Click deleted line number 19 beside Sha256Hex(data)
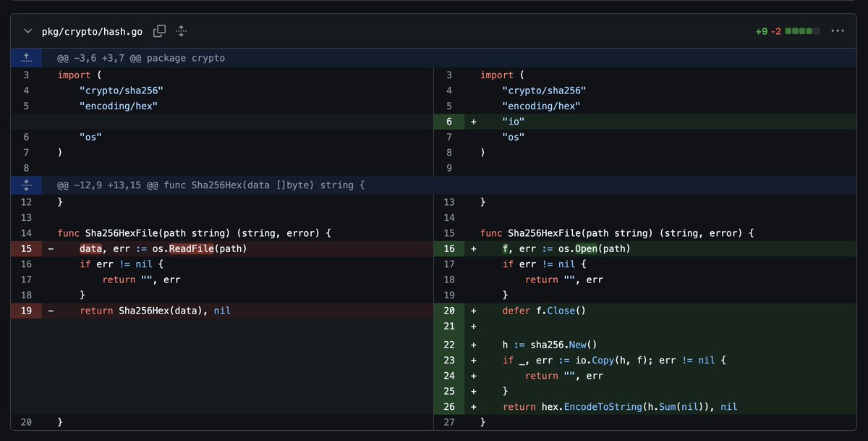The image size is (868, 441). 27,311
